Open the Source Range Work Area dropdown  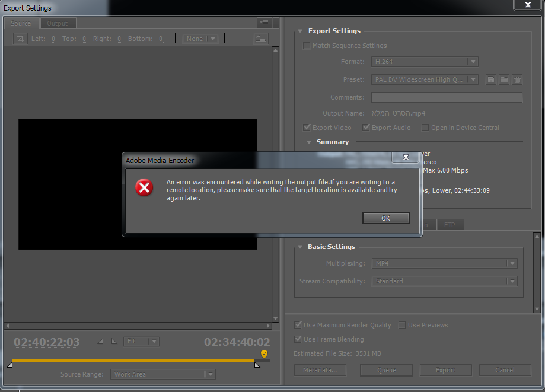(163, 374)
